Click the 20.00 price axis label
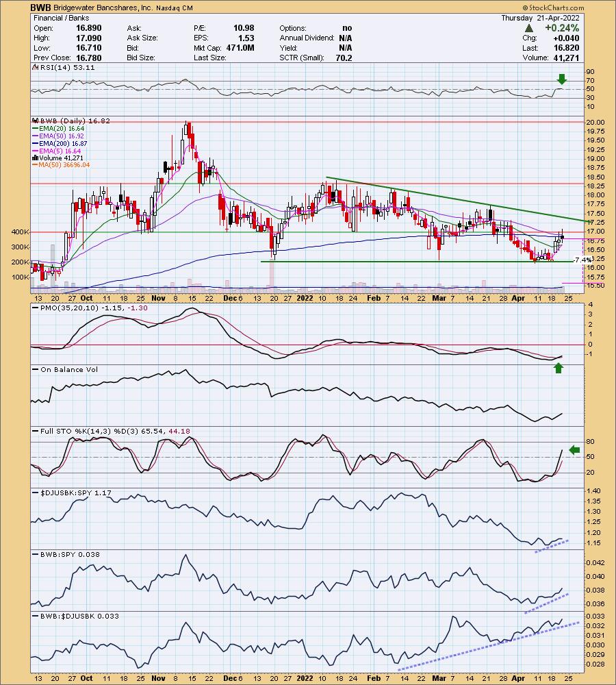This screenshot has width=616, height=685. [595, 123]
